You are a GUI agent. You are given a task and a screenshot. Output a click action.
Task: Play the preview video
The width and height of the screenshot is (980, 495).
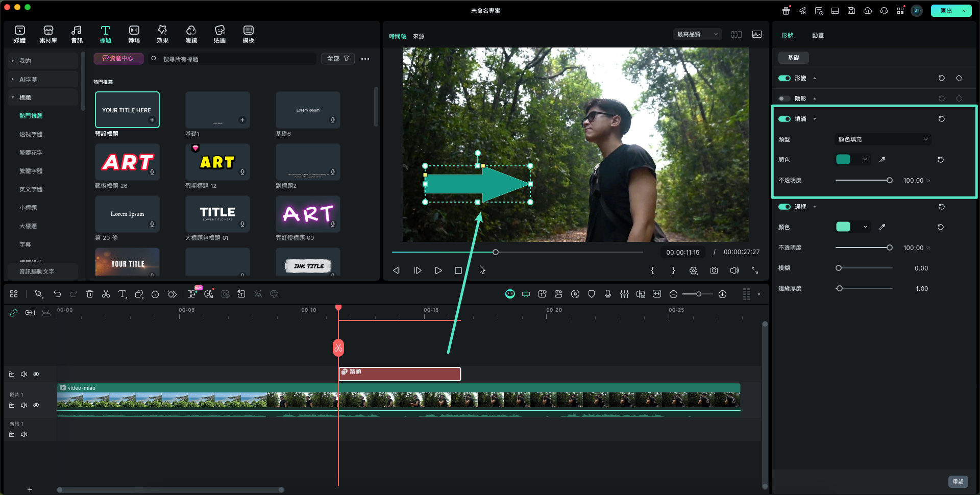tap(438, 270)
